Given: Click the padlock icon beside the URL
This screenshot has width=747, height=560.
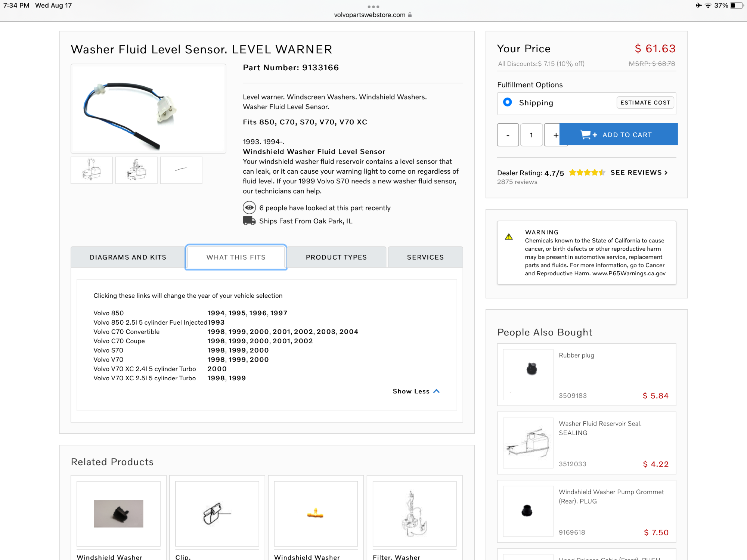Looking at the screenshot, I should tap(410, 15).
